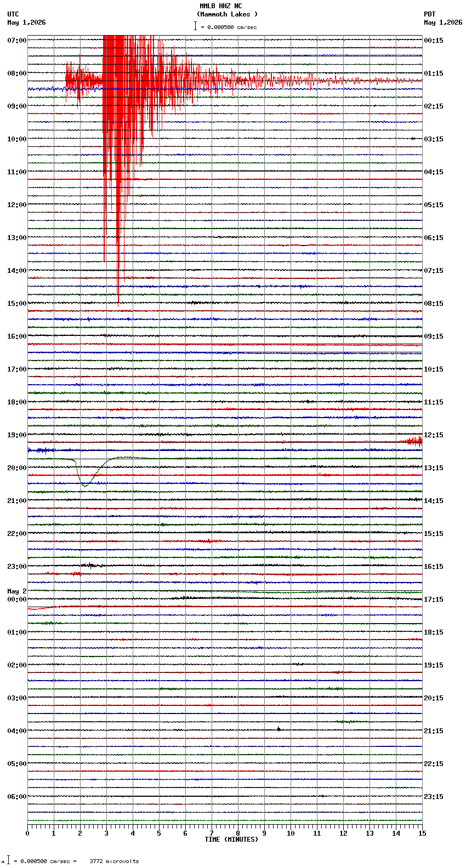Click the '05:00' UTC time label
Image resolution: width=466 pixels, height=868 pixels.
17,764
